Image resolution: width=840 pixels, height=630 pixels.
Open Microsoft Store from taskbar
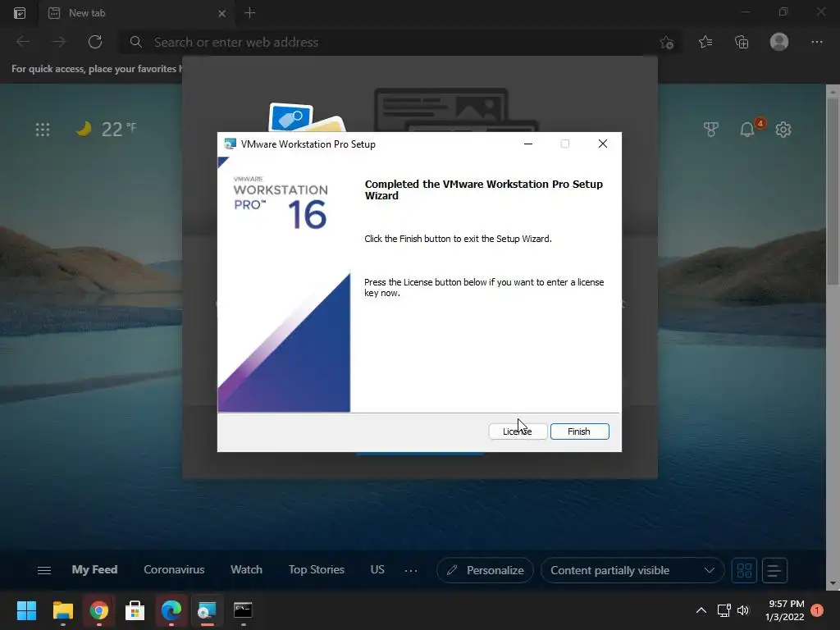tap(135, 610)
